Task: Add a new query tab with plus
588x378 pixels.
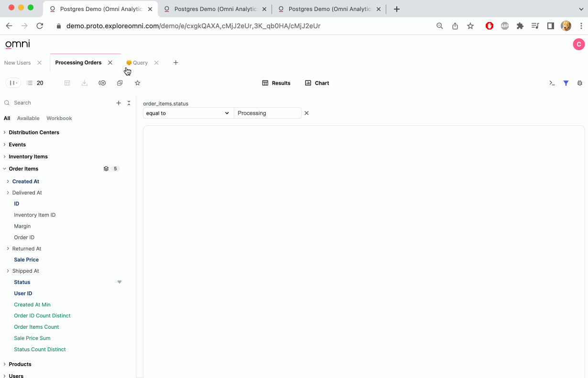Action: 175,63
